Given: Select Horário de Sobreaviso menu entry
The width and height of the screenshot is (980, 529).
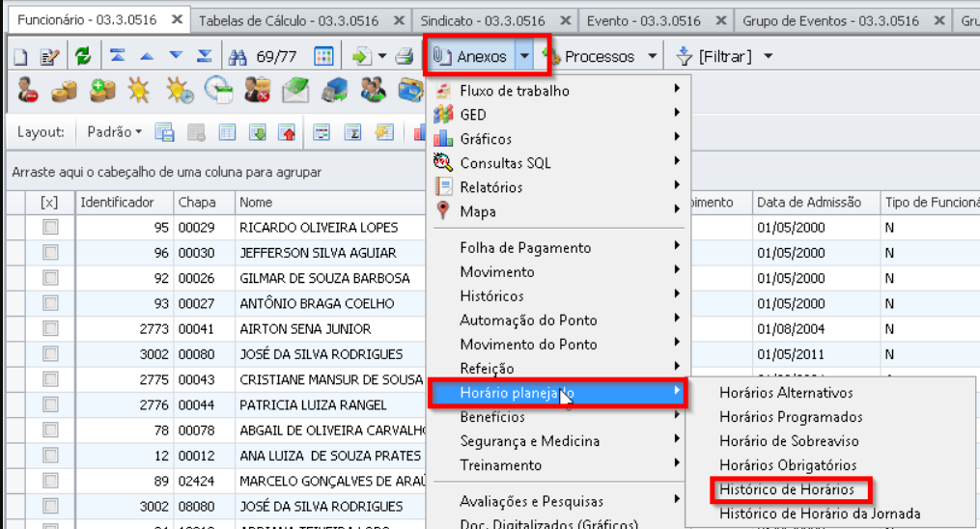Looking at the screenshot, I should click(789, 441).
